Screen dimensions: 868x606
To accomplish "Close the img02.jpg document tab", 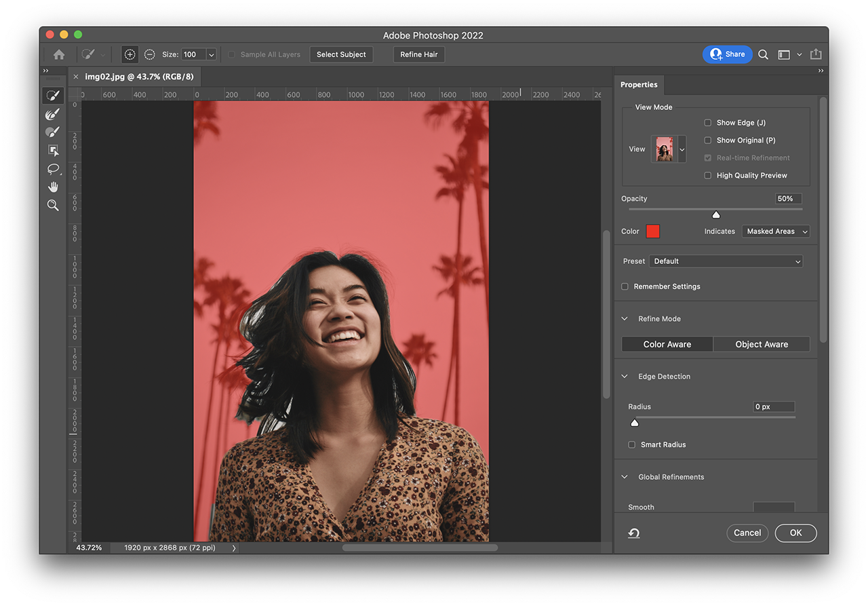I will click(x=76, y=77).
